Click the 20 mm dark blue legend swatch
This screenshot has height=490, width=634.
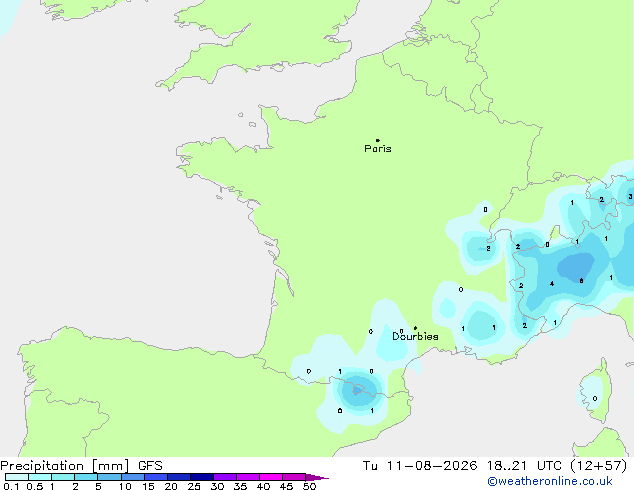coord(178,477)
